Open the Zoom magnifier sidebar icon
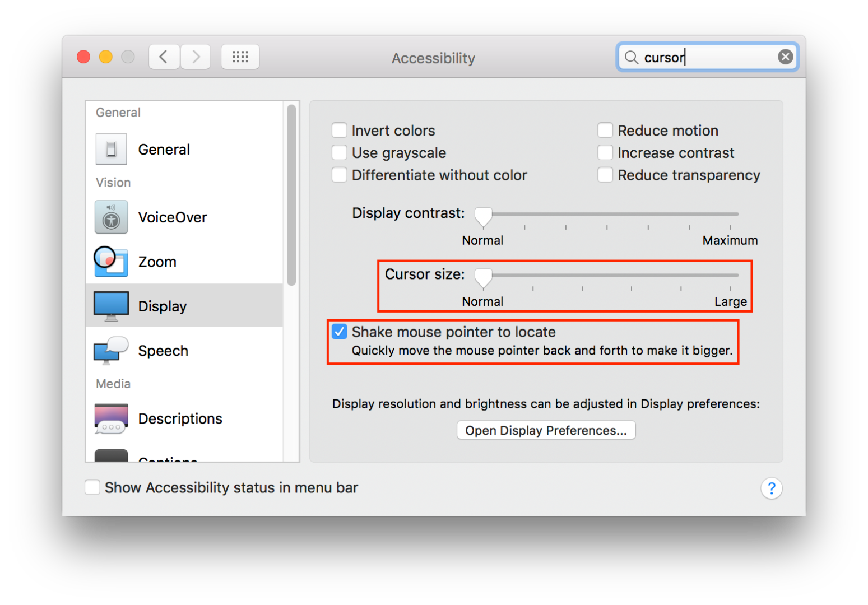 click(111, 262)
